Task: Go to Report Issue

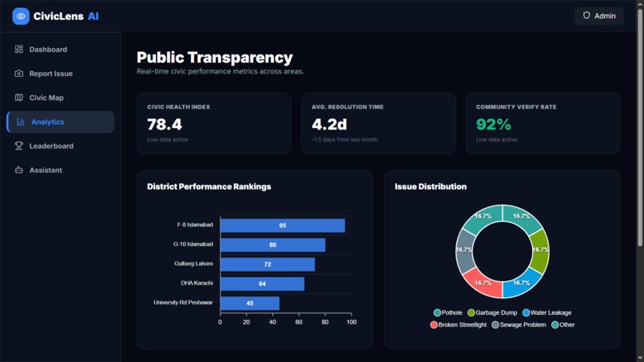Action: 61,74
